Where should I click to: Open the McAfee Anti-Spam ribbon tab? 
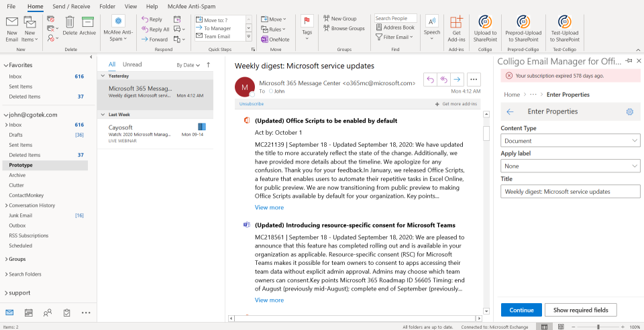click(191, 7)
